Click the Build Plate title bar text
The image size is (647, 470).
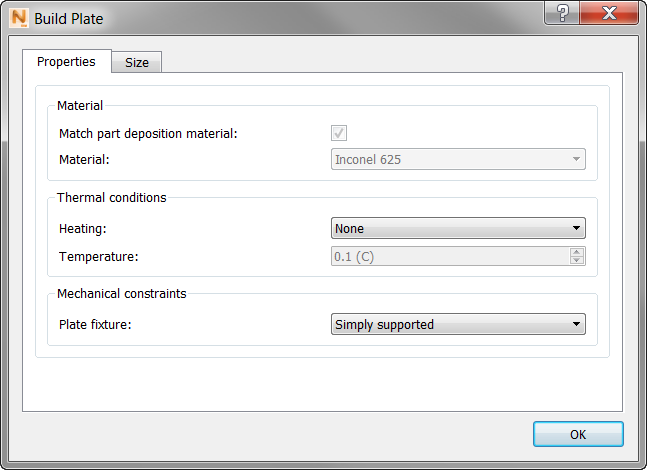click(x=68, y=18)
